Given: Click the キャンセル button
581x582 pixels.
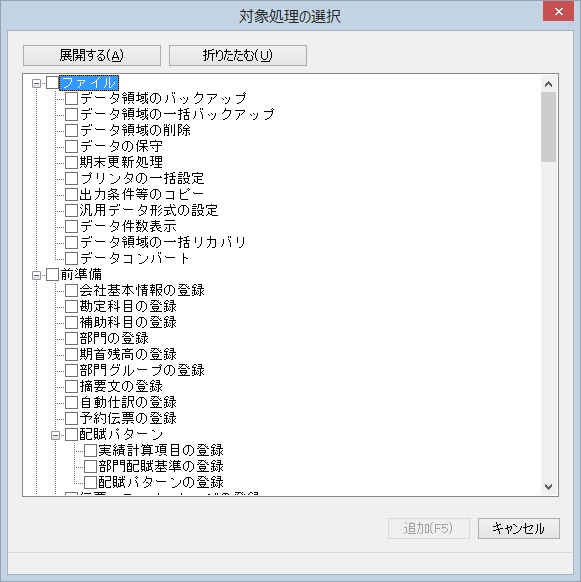Looking at the screenshot, I should pyautogui.click(x=519, y=528).
